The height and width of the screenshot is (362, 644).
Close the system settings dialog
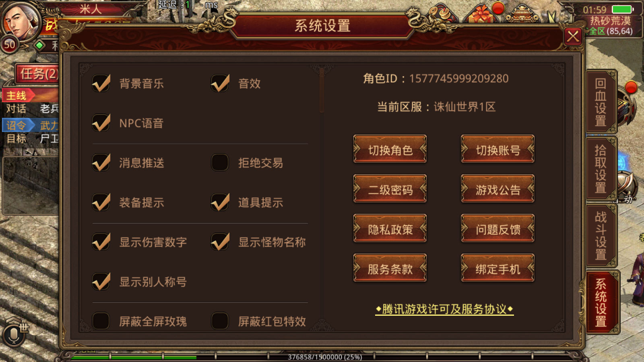[x=573, y=37]
